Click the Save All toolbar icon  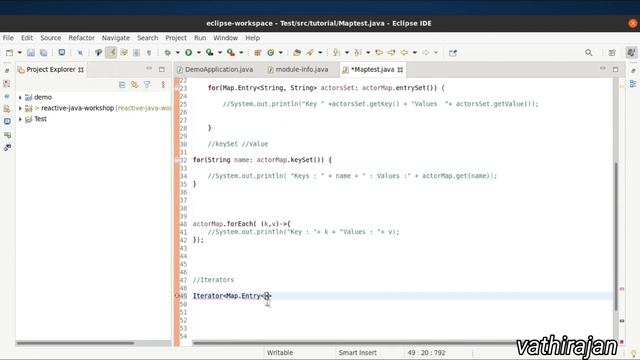(43, 53)
